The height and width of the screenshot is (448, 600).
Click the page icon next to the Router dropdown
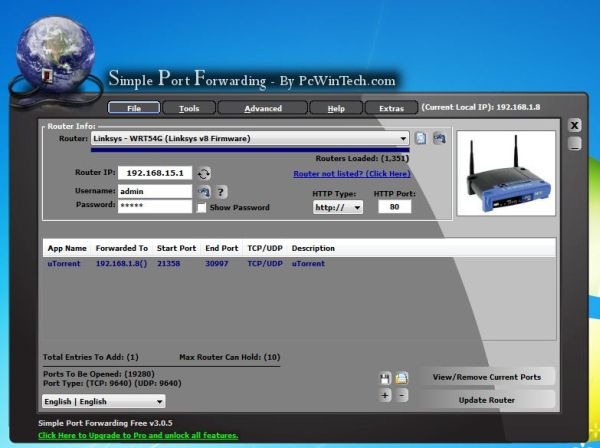point(421,138)
